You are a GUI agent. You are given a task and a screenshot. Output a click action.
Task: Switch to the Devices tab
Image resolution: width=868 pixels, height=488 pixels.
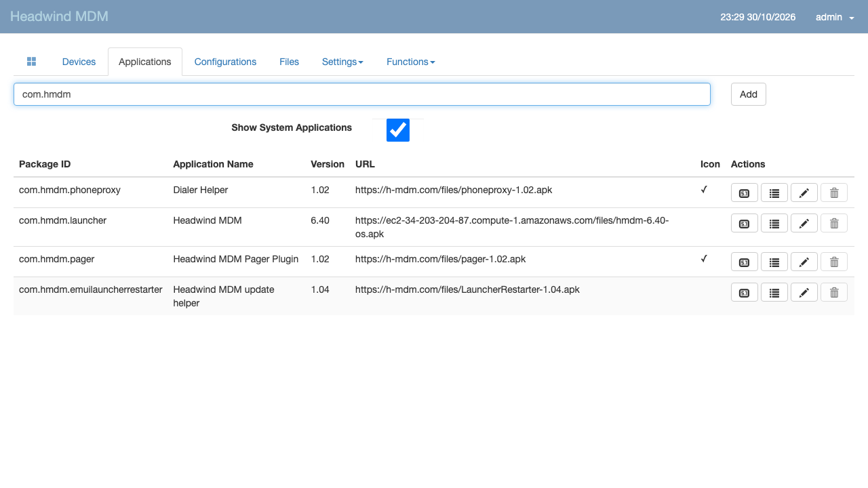click(x=79, y=62)
